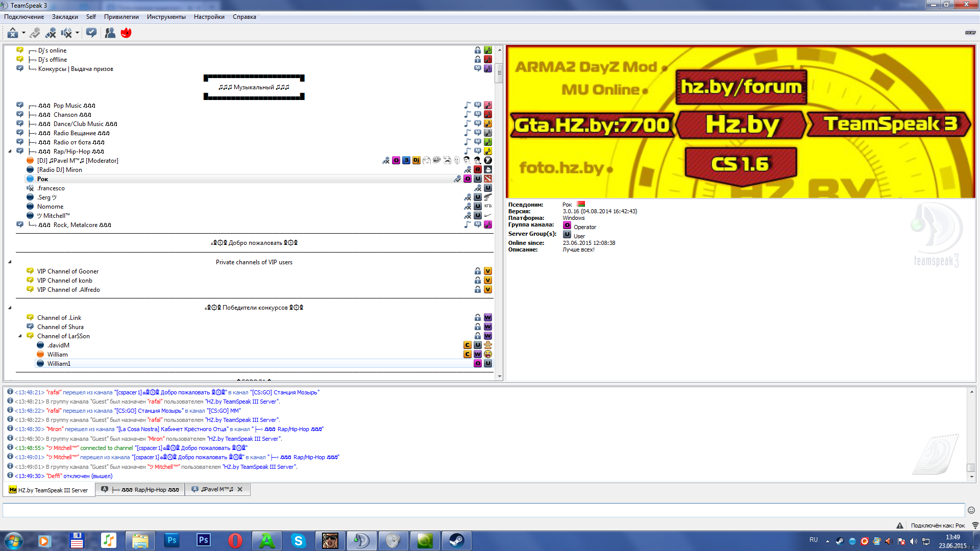
Task: Click the Belarus flag next to nickname Pok
Action: pos(581,204)
